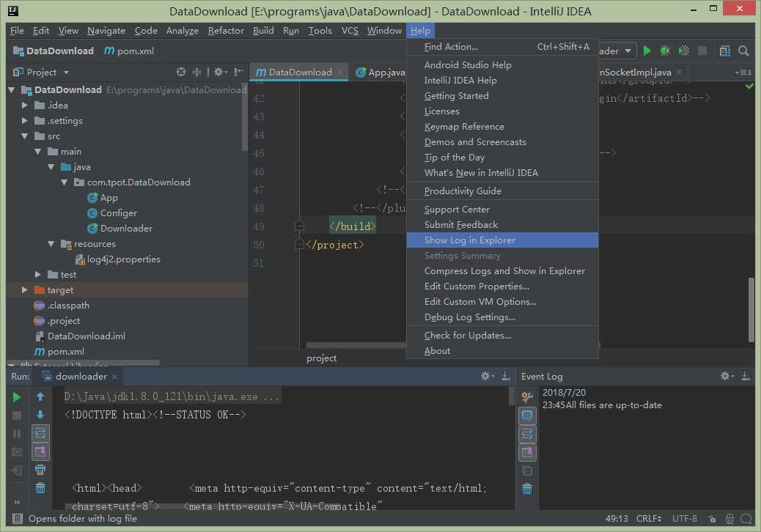Screen dimensions: 761x532
Task: Run the project with the green toolbar arrow
Action: [647, 51]
